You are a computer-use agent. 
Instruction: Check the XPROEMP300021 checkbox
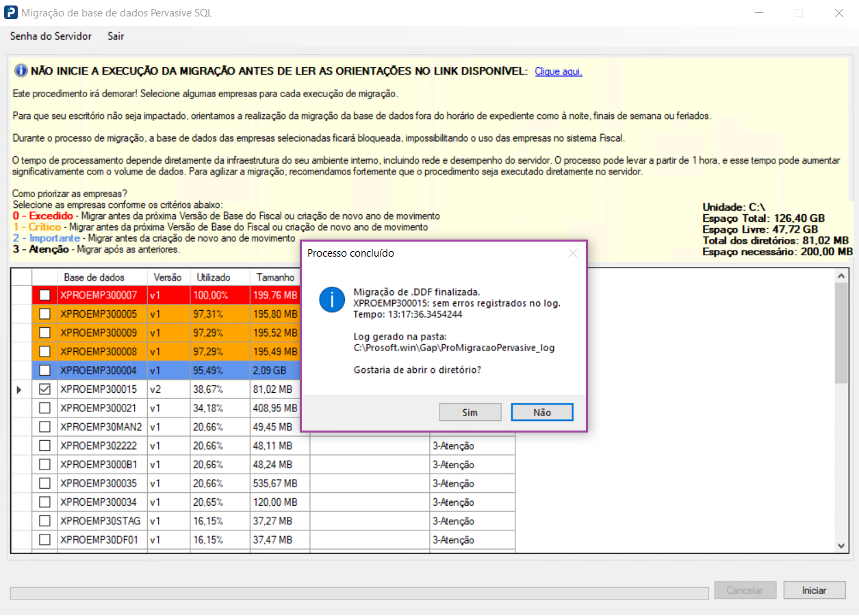click(44, 408)
